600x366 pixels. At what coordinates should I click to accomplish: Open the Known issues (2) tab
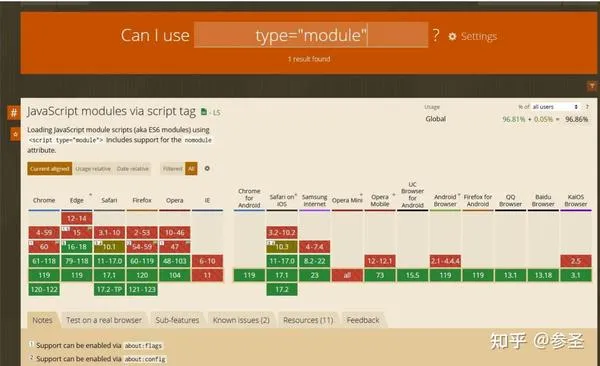pos(241,320)
